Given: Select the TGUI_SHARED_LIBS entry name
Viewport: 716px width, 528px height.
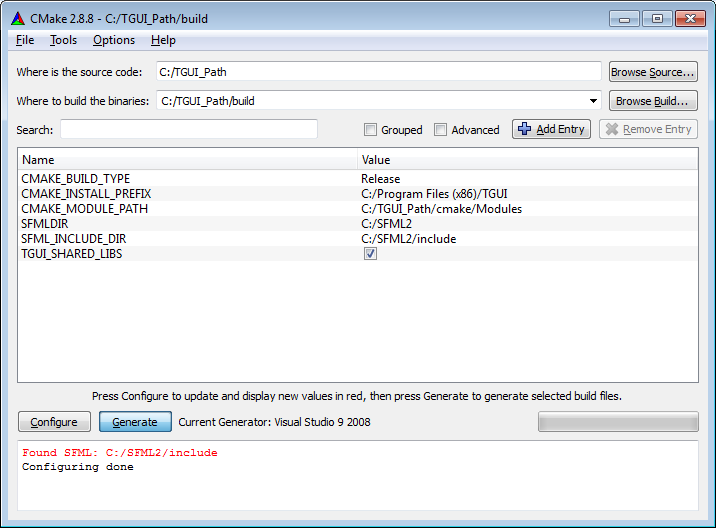Looking at the screenshot, I should (x=72, y=254).
